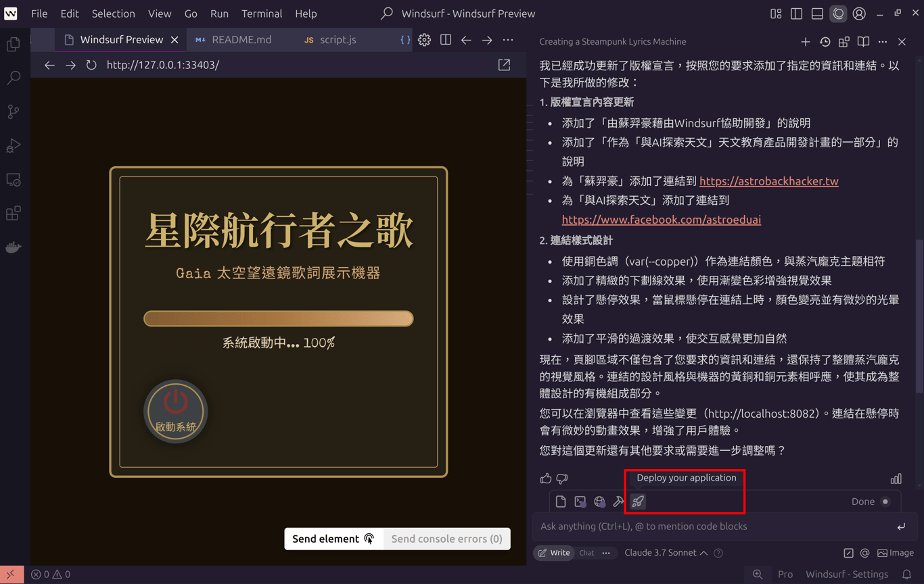
Task: Go back in the preview browser
Action: (49, 65)
